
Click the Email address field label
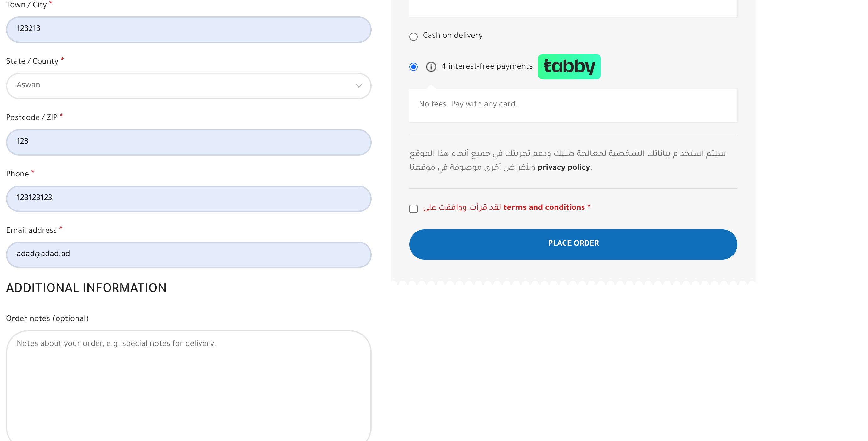(x=31, y=230)
